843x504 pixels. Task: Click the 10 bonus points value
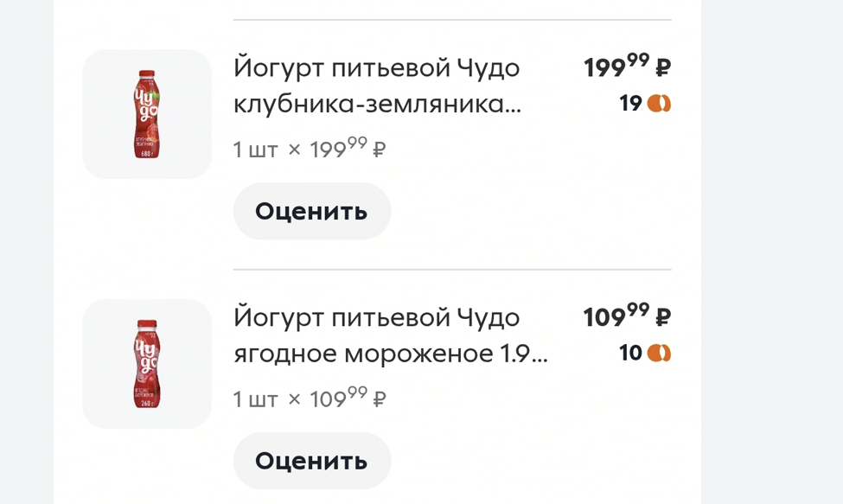[x=630, y=353]
